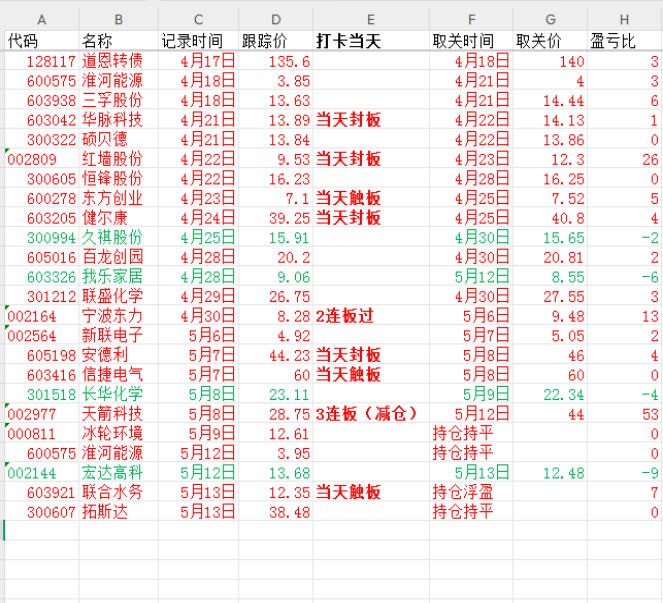Select column F header
Screen dimensions: 663x603
tap(471, 19)
